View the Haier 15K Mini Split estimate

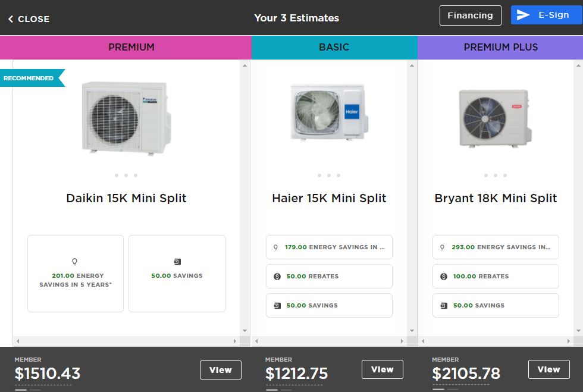click(x=382, y=369)
